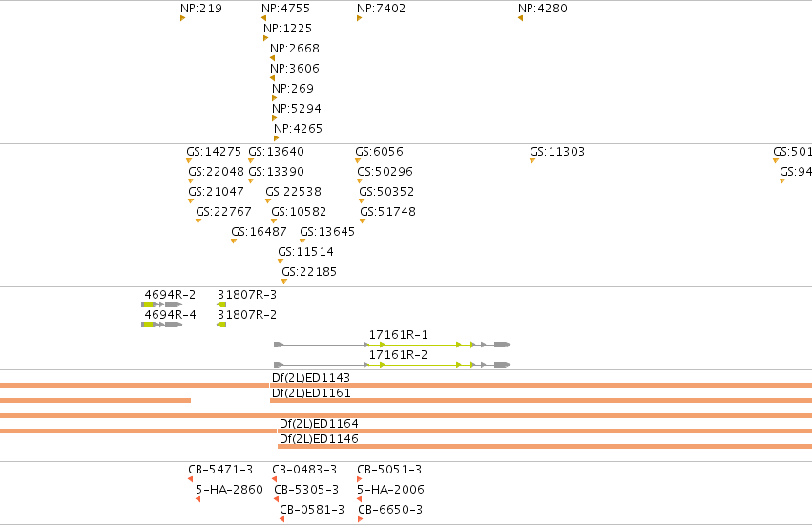Click the triangle marker under NP:219
Image resolution: width=812 pixels, height=525 pixels.
(x=183, y=18)
